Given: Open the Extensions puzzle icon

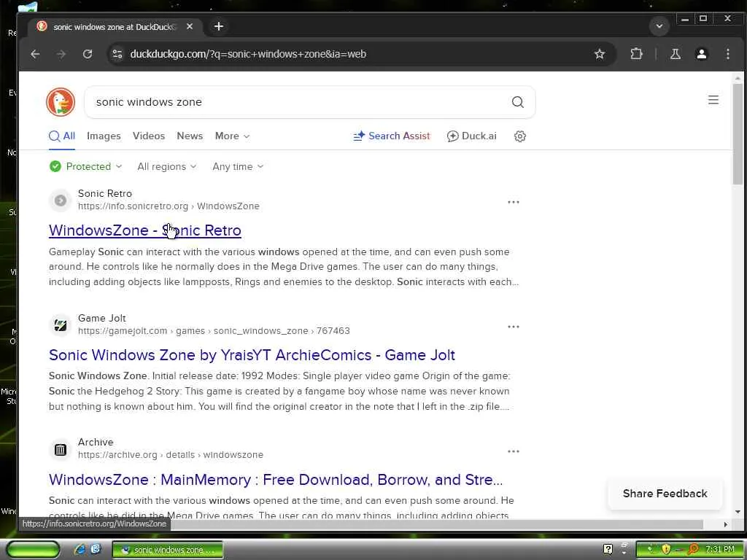Looking at the screenshot, I should (636, 54).
